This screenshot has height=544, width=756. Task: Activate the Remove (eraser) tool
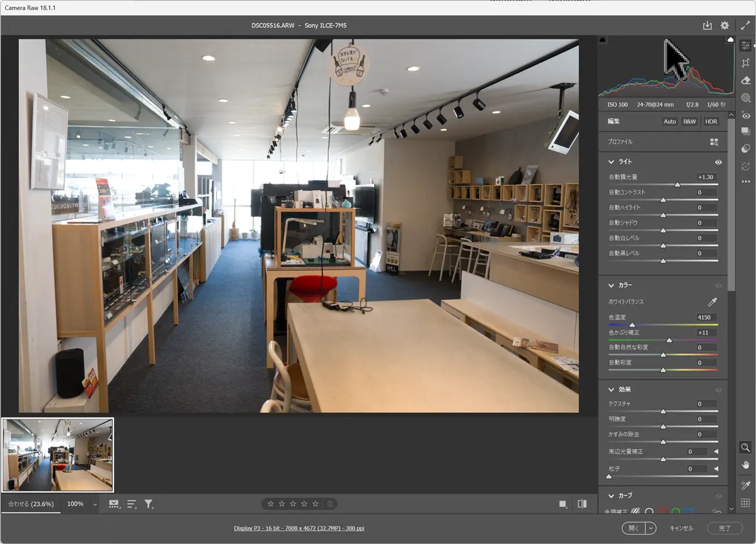pos(746,81)
